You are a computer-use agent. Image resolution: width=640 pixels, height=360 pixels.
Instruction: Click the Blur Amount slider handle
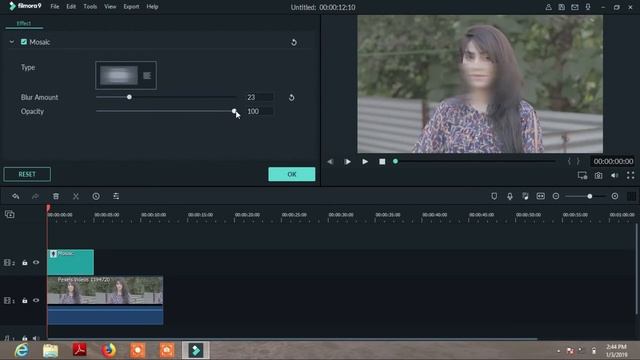(x=129, y=97)
